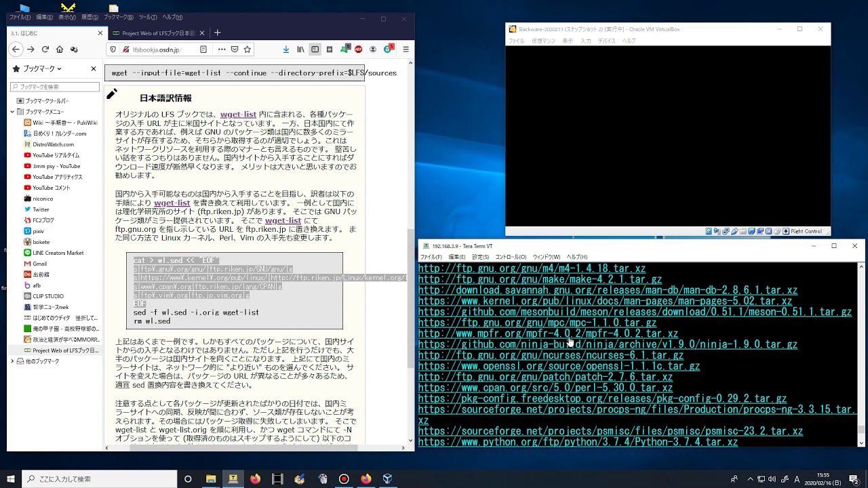The image size is (868, 488).
Task: Click VirtualBox hard disk status icon
Action: 709,231
